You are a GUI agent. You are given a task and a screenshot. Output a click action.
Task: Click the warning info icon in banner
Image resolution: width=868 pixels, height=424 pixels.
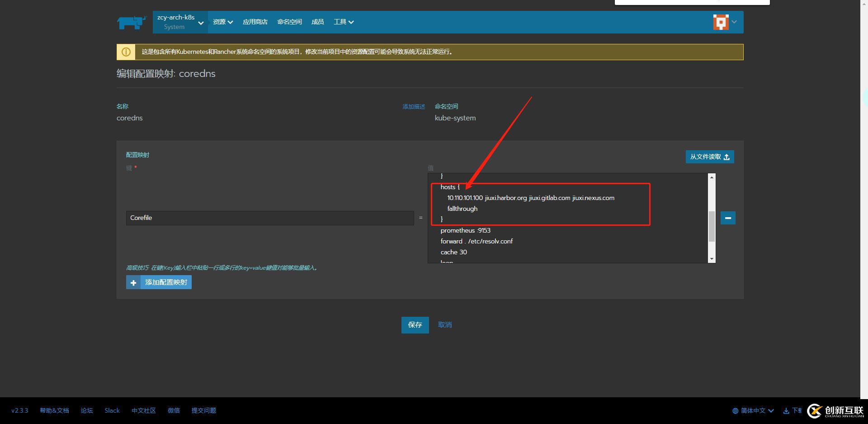click(126, 52)
